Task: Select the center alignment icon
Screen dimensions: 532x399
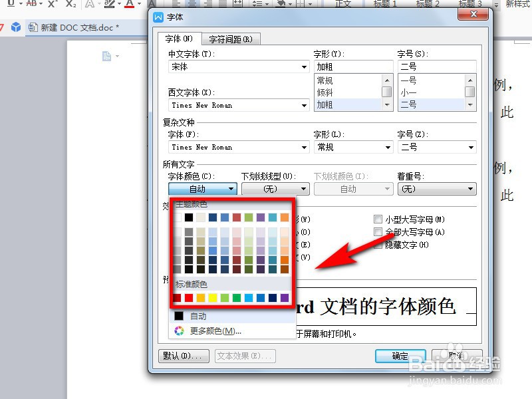Action: click(x=191, y=3)
